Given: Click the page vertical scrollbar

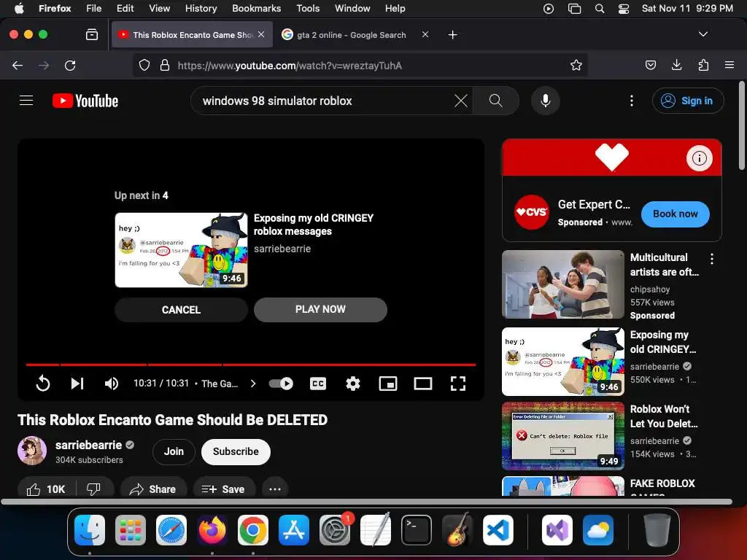Looking at the screenshot, I should 742,125.
